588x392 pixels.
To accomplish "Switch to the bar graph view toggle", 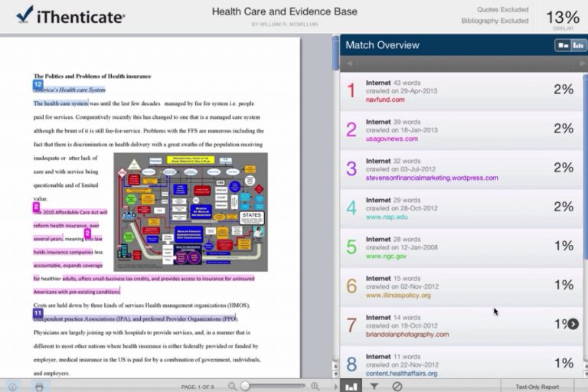I will (x=578, y=45).
